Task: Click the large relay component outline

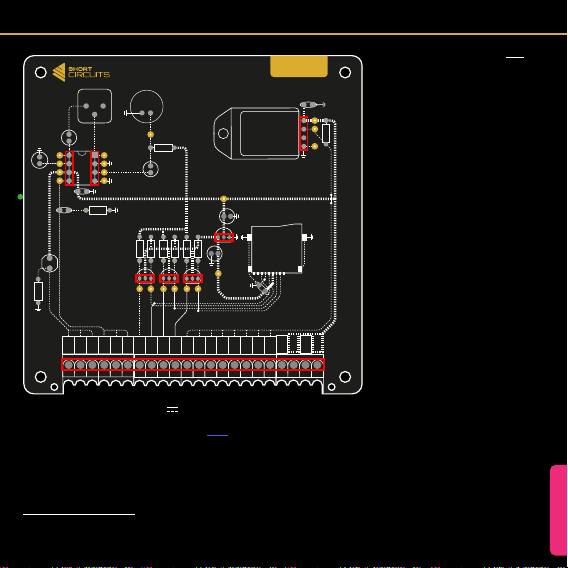Action: point(257,133)
